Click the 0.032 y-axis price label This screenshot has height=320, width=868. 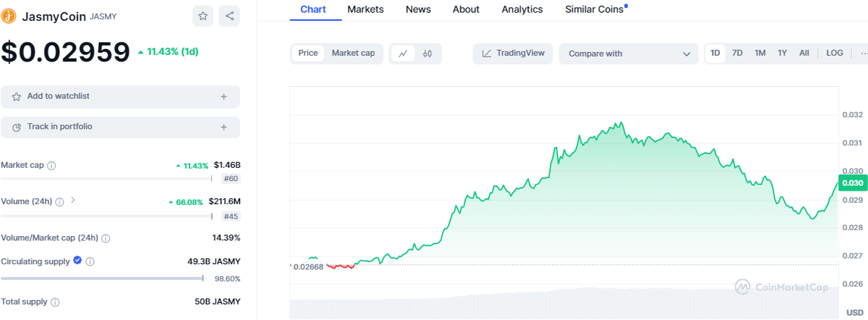pos(852,115)
